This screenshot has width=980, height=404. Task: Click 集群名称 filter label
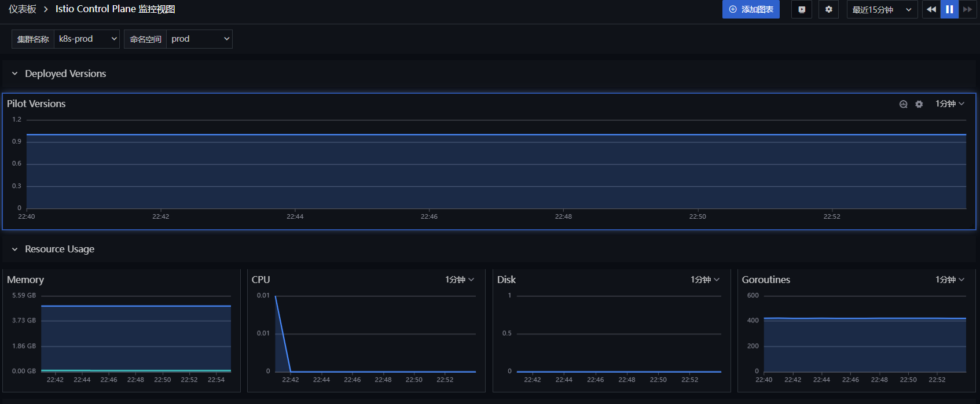click(33, 39)
